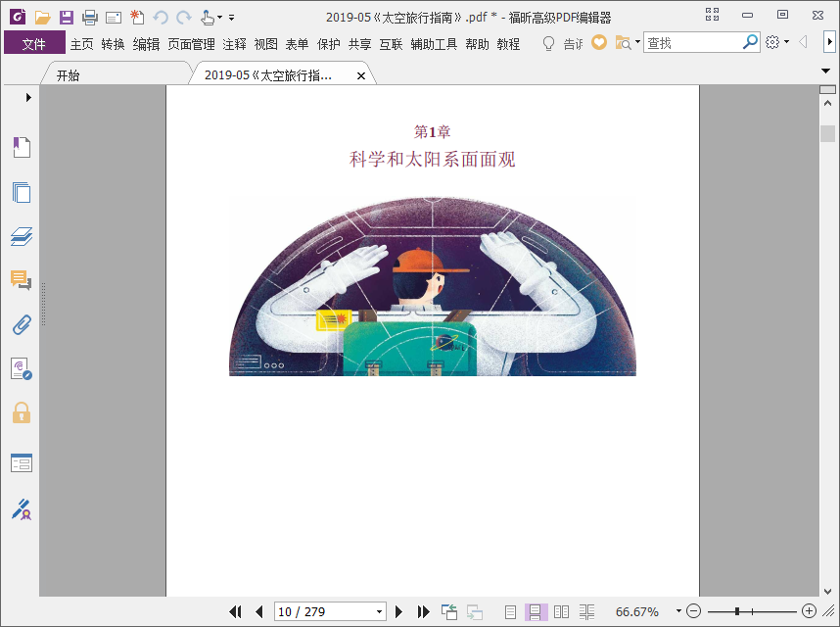Open the settings gear icon
The height and width of the screenshot is (627, 840).
pos(772,42)
